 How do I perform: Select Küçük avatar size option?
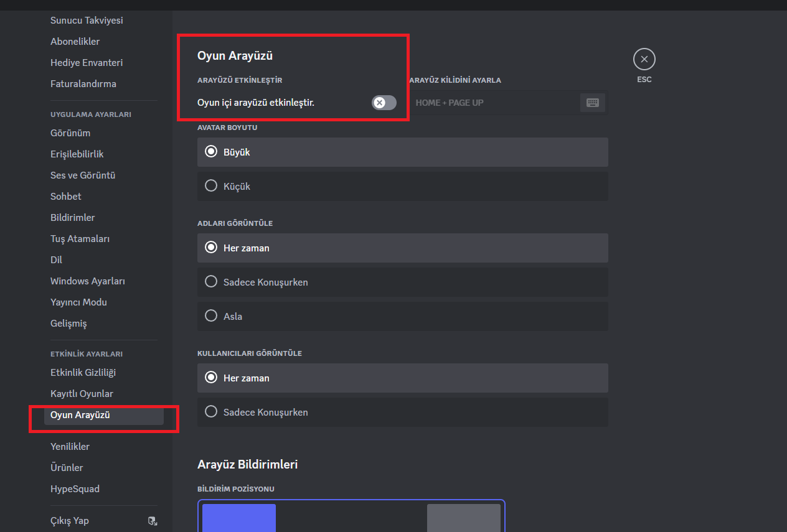pos(403,186)
